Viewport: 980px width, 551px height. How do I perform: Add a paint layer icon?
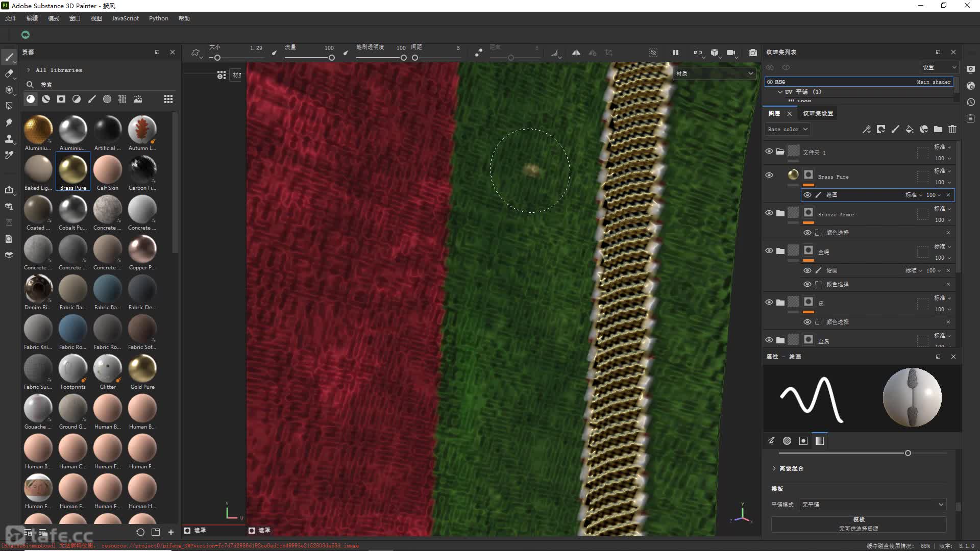[x=895, y=129]
